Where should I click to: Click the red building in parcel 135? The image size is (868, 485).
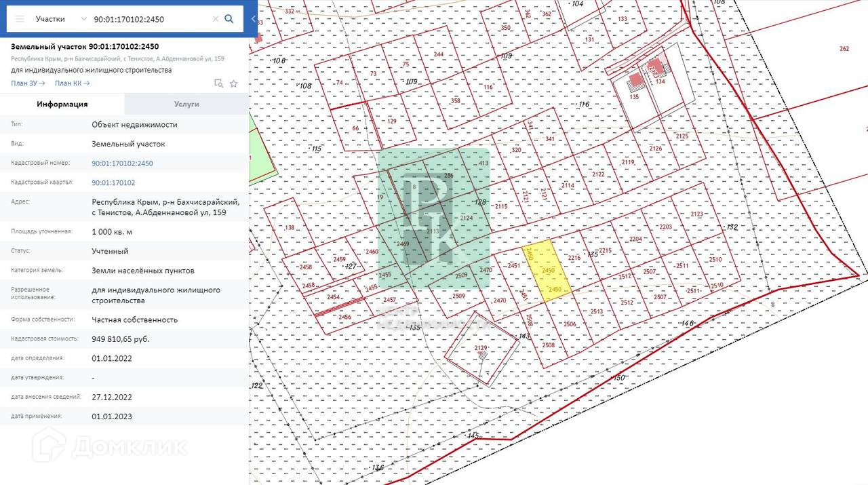(636, 81)
